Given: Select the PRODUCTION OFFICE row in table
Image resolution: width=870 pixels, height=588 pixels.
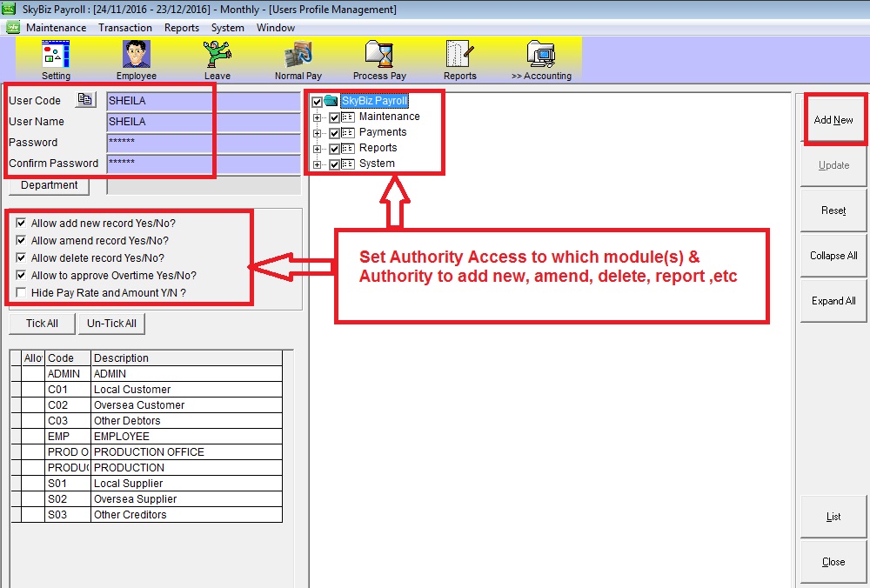Looking at the screenshot, I should [149, 452].
